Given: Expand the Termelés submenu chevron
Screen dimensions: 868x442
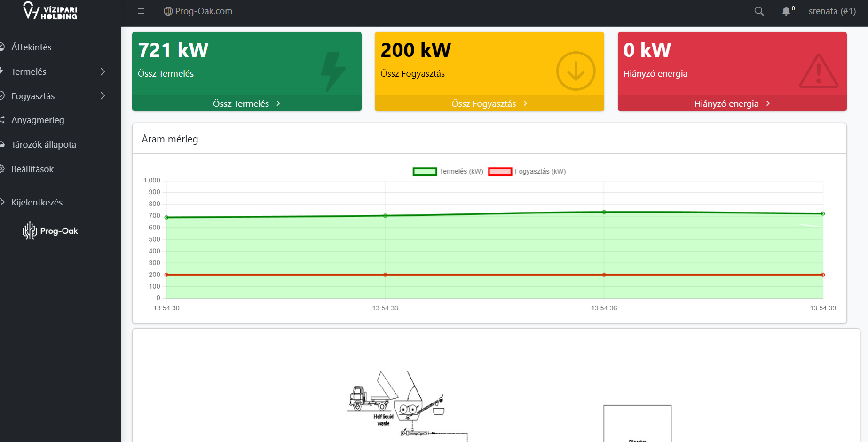Looking at the screenshot, I should 103,71.
